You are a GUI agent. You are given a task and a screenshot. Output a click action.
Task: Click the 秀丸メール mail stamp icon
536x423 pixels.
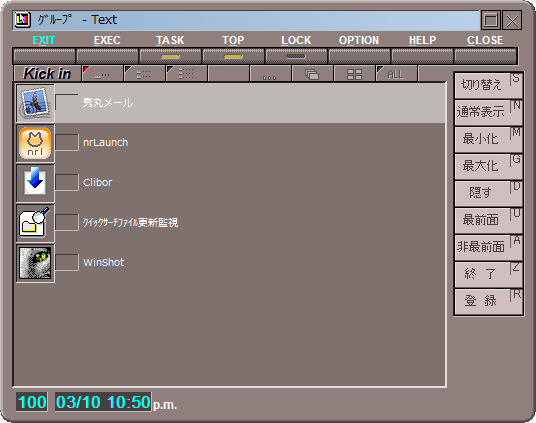[x=35, y=103]
